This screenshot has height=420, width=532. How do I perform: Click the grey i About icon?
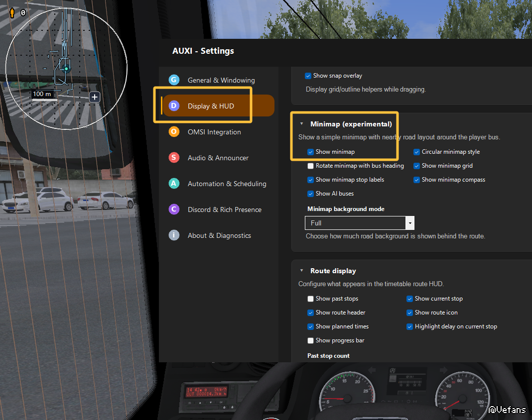pyautogui.click(x=174, y=235)
